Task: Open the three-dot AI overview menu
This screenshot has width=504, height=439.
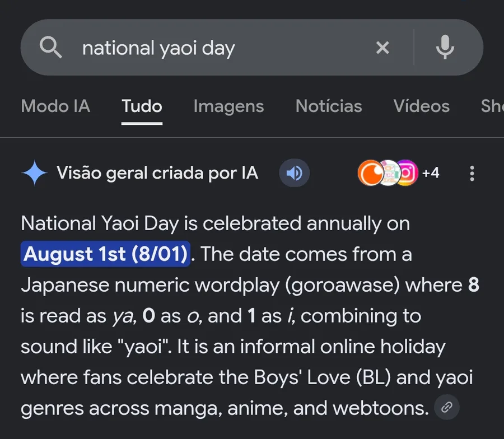Action: click(x=472, y=173)
